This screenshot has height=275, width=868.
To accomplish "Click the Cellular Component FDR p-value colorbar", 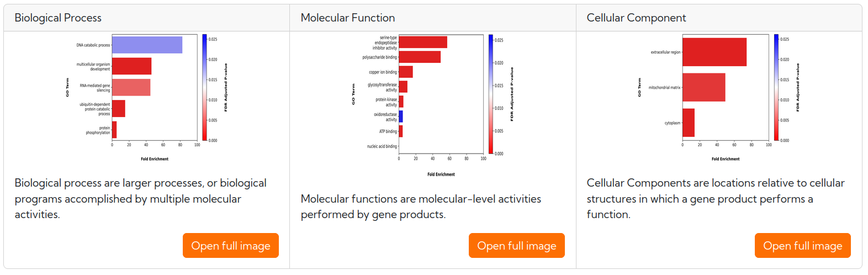I will coord(776,87).
